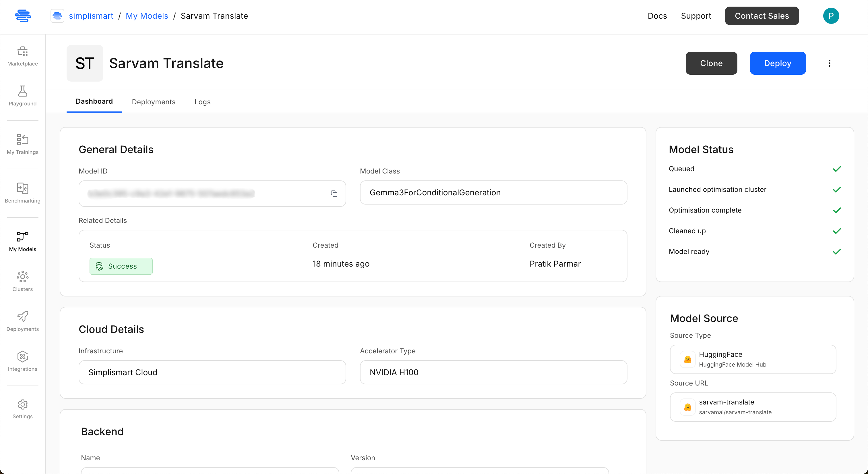Image resolution: width=868 pixels, height=474 pixels.
Task: Select the Clusters sidebar icon
Action: coord(23,281)
